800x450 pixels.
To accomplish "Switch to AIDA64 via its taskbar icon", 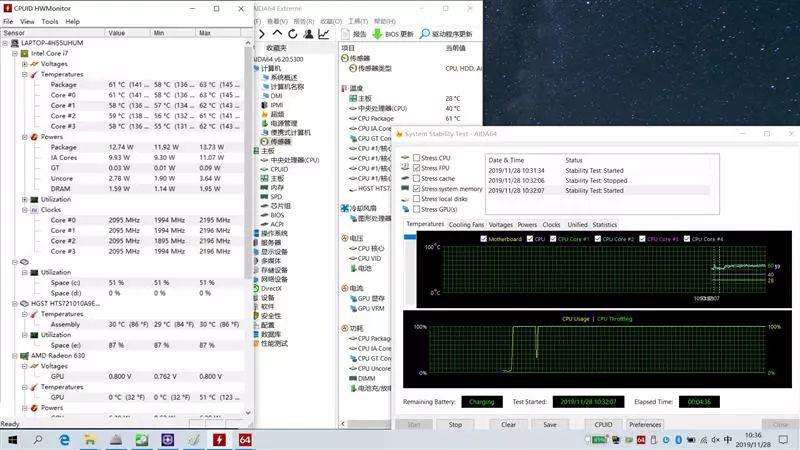I will coord(245,440).
